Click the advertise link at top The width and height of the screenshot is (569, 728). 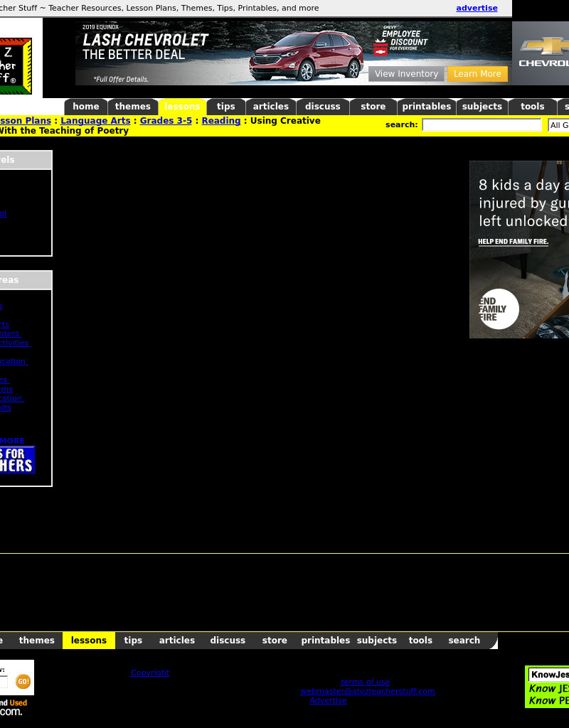pyautogui.click(x=477, y=9)
